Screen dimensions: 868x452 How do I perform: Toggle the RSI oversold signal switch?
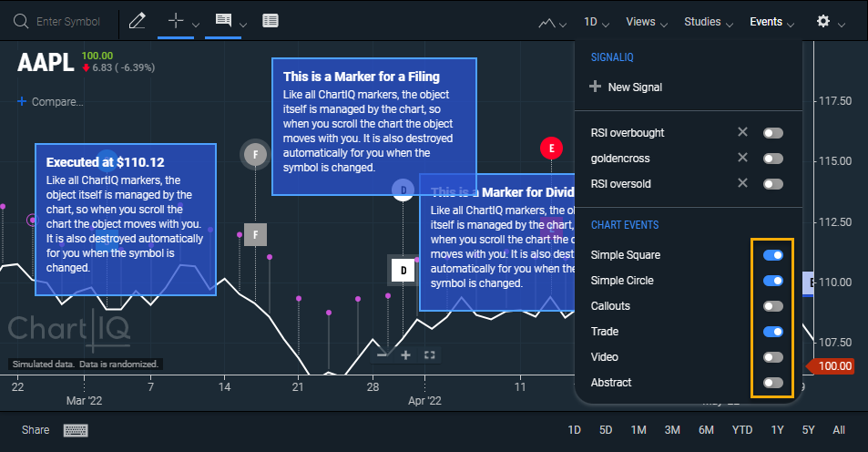pyautogui.click(x=772, y=184)
